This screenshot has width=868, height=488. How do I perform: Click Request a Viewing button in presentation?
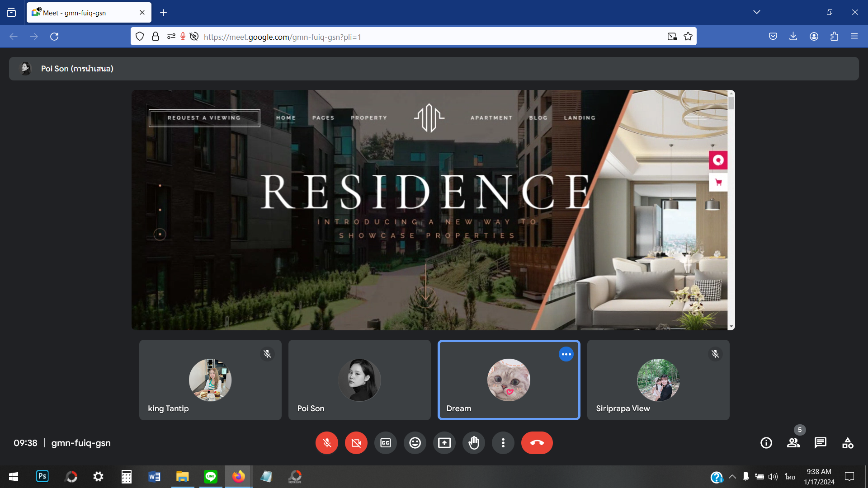[x=204, y=118]
